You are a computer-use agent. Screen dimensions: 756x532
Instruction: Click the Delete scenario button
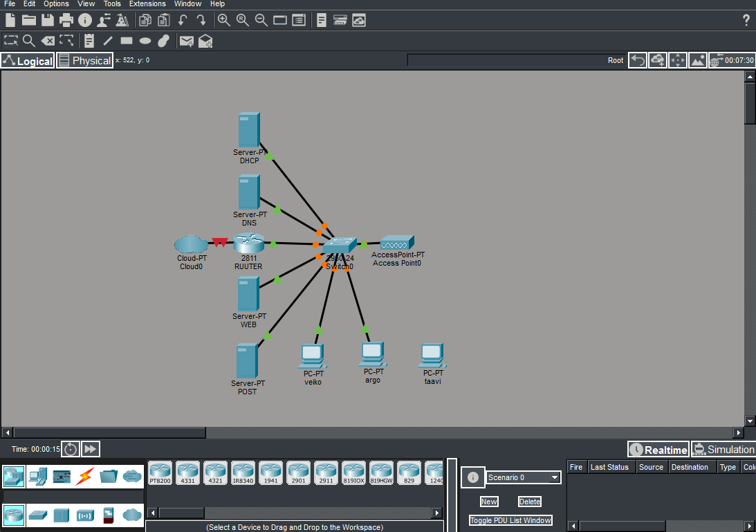tap(529, 502)
